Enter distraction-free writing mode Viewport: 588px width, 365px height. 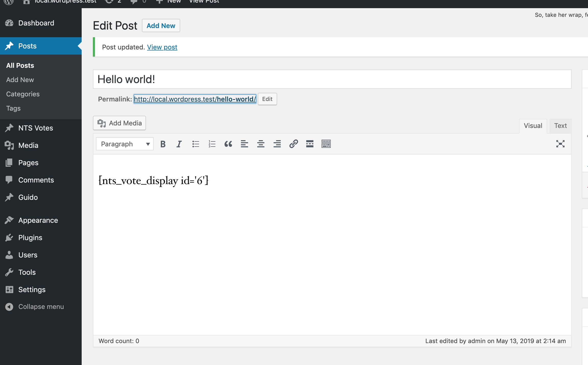tap(560, 144)
